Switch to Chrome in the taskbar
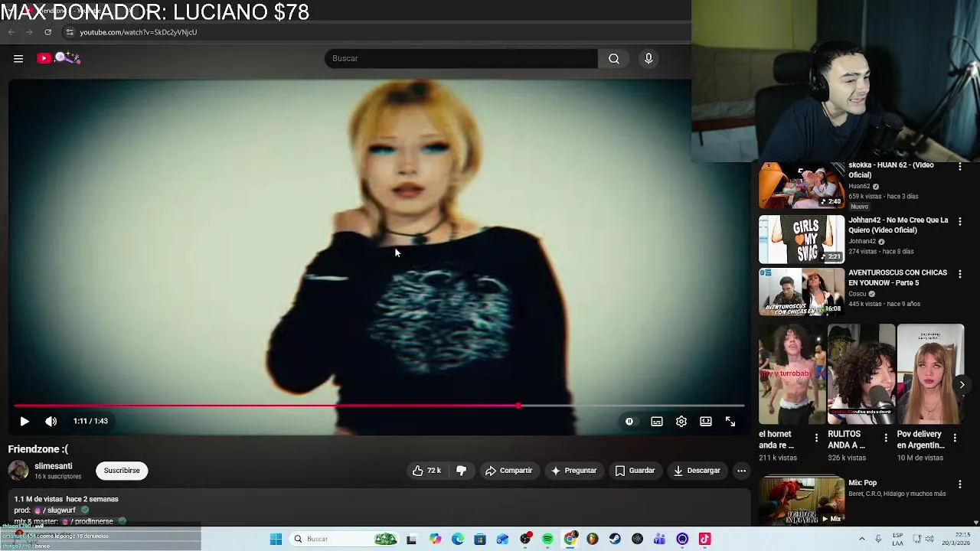The width and height of the screenshot is (980, 551). point(570,539)
